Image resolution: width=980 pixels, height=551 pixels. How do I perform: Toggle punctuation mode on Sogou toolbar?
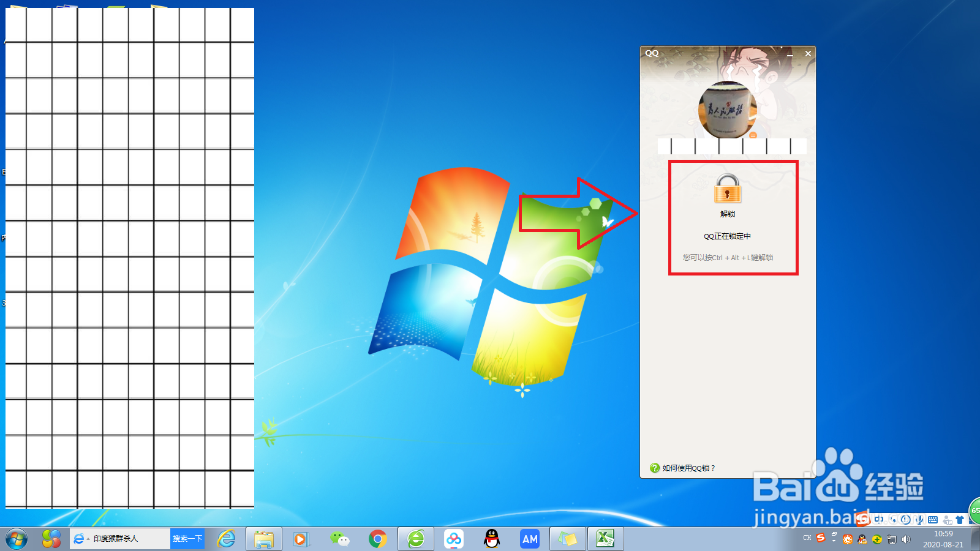pyautogui.click(x=892, y=519)
